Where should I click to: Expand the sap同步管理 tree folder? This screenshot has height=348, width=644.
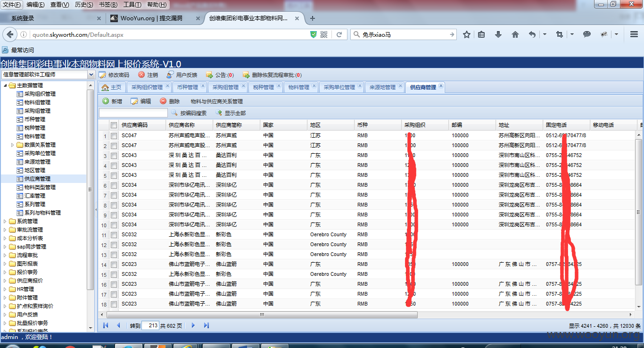coord(5,247)
